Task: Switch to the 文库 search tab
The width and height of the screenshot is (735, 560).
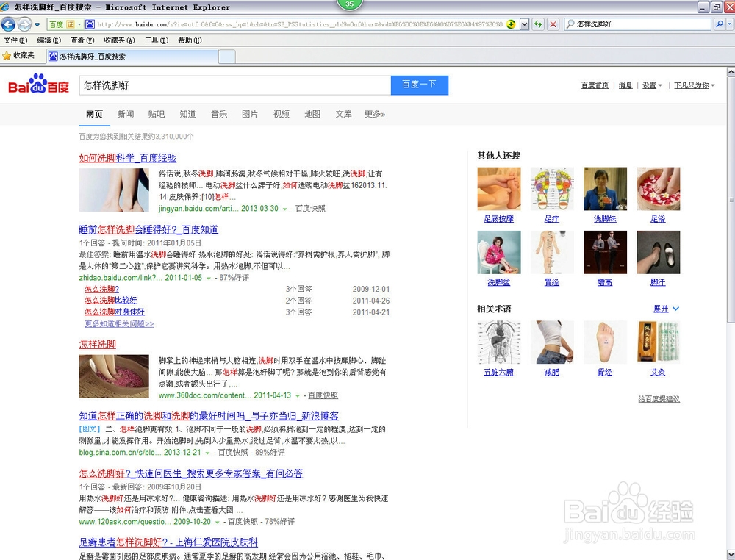Action: (x=343, y=114)
